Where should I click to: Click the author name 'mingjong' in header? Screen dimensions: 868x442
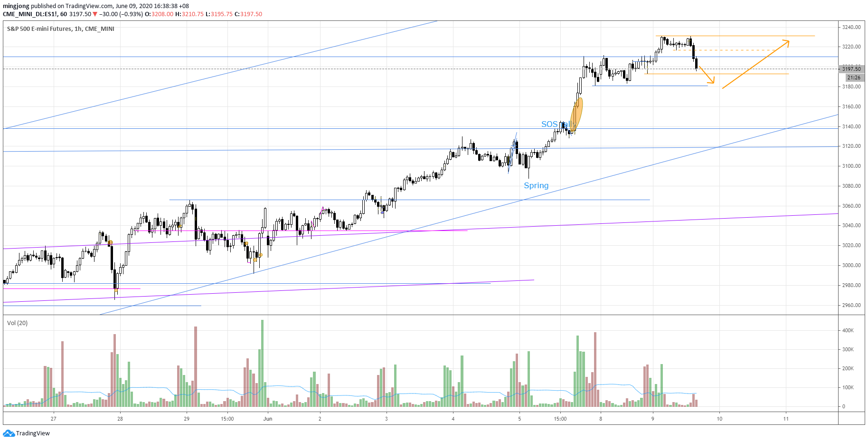point(16,6)
